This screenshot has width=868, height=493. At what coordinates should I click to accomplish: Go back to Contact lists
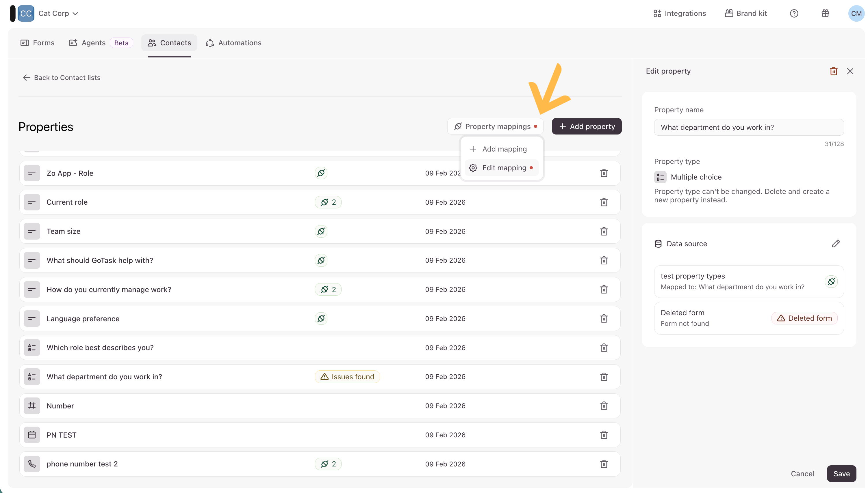coord(61,78)
